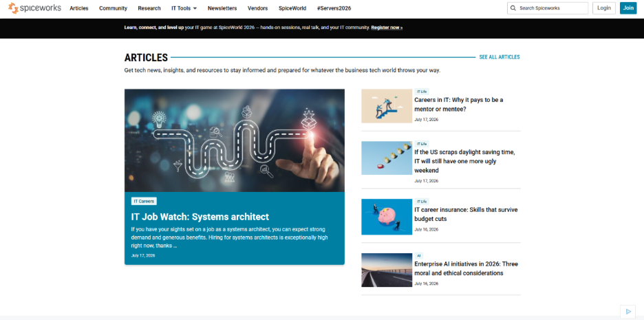This screenshot has width=644, height=320.
Task: Click the Spiceworks logo icon
Action: coord(13,8)
